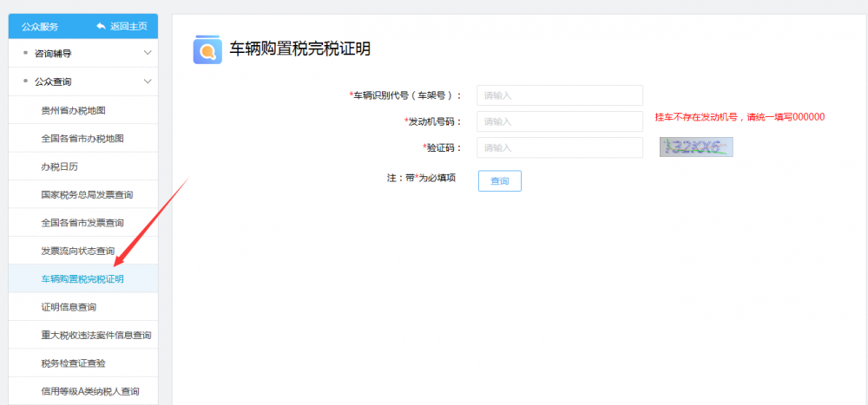This screenshot has height=405, width=868.
Task: Refresh the captcha verification image
Action: pos(695,147)
